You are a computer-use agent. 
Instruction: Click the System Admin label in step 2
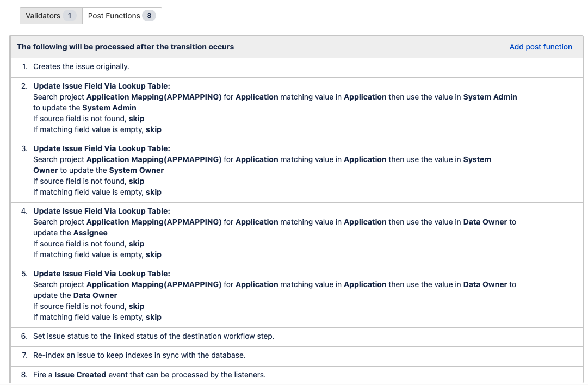pyautogui.click(x=490, y=96)
